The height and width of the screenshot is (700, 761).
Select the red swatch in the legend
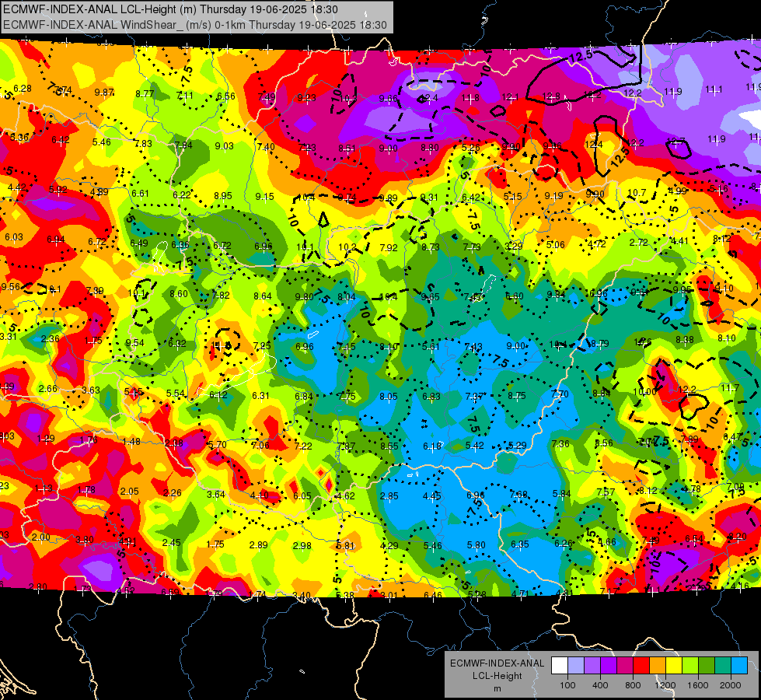click(x=641, y=666)
